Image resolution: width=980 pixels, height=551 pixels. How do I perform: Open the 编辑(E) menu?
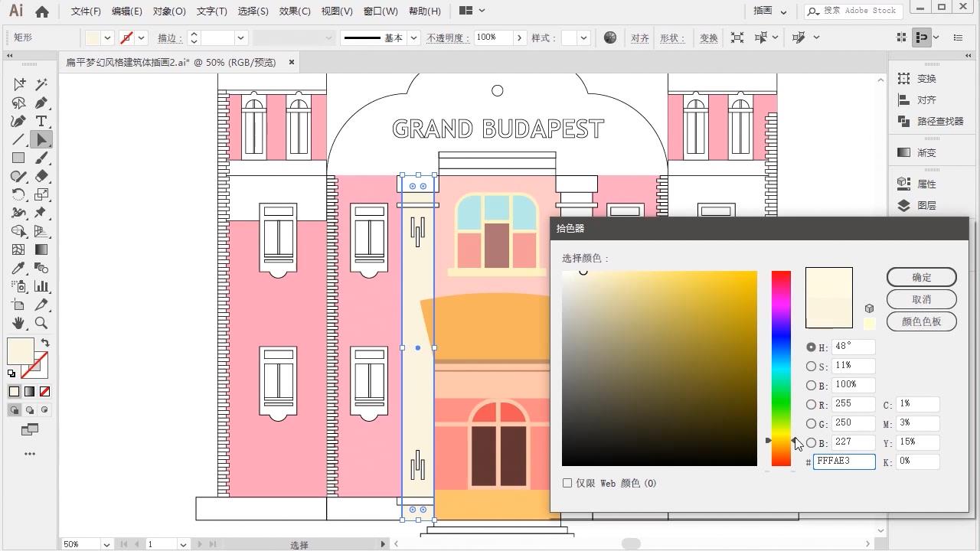coord(126,11)
